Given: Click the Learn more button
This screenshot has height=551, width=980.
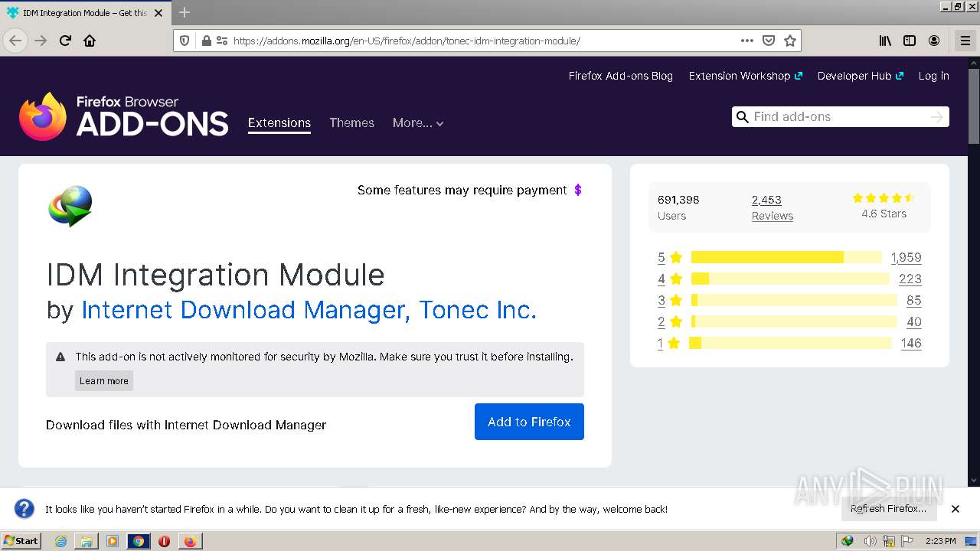Looking at the screenshot, I should (104, 380).
